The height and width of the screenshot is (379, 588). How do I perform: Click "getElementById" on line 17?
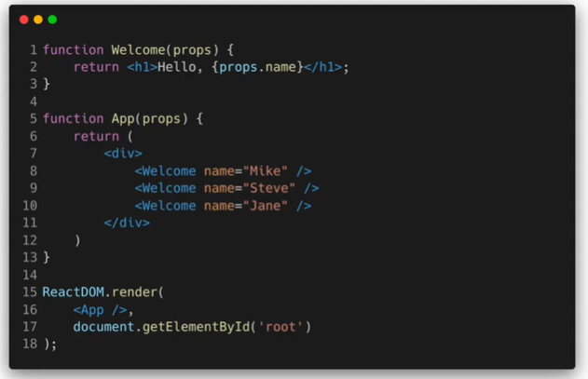click(196, 327)
